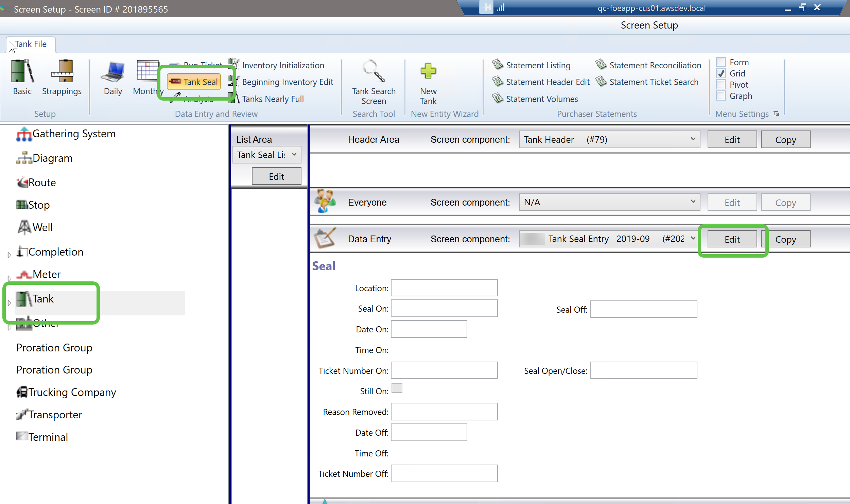Enable the Form menu setting checkbox

[x=721, y=62]
